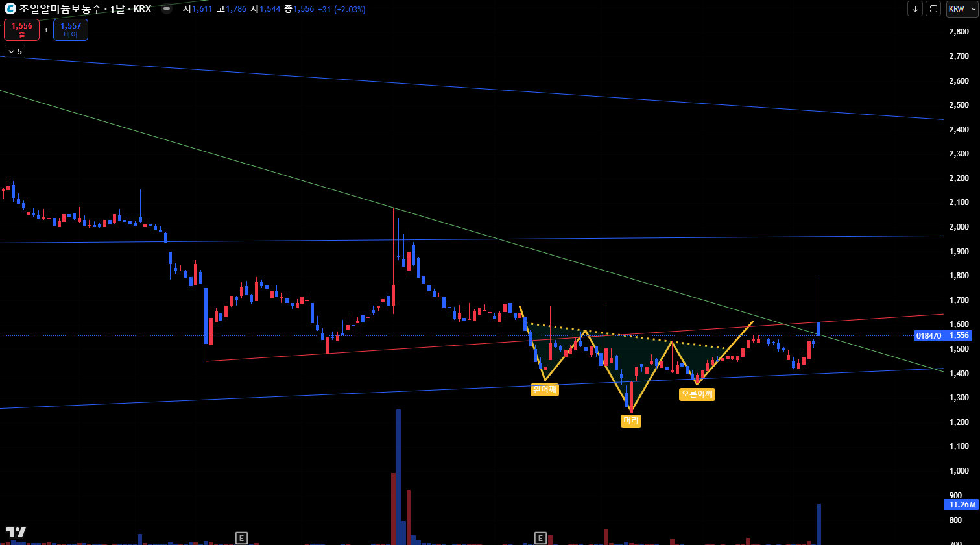Viewport: 980px width, 545px height.
Task: Click the second E earnings marker near the pattern
Action: coord(540,537)
